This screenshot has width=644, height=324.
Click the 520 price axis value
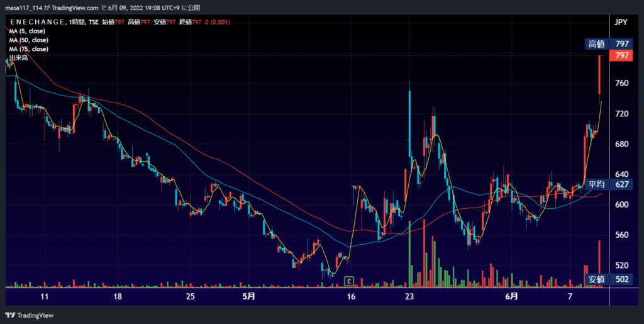(622, 265)
